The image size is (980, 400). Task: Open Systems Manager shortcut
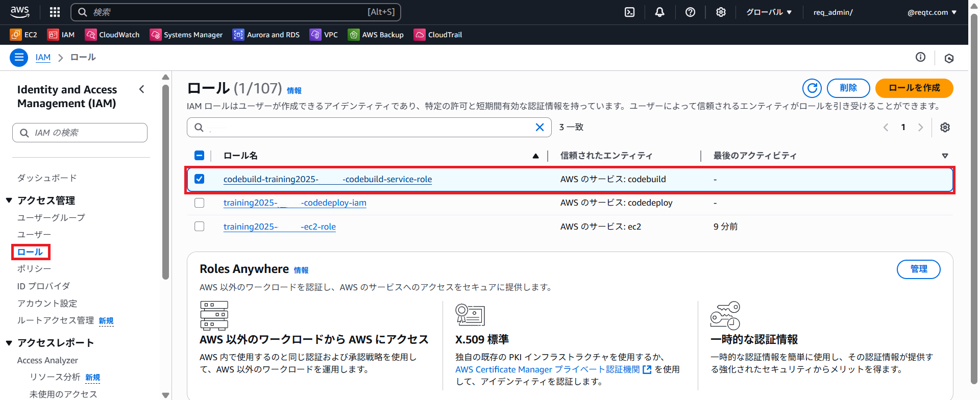point(186,35)
